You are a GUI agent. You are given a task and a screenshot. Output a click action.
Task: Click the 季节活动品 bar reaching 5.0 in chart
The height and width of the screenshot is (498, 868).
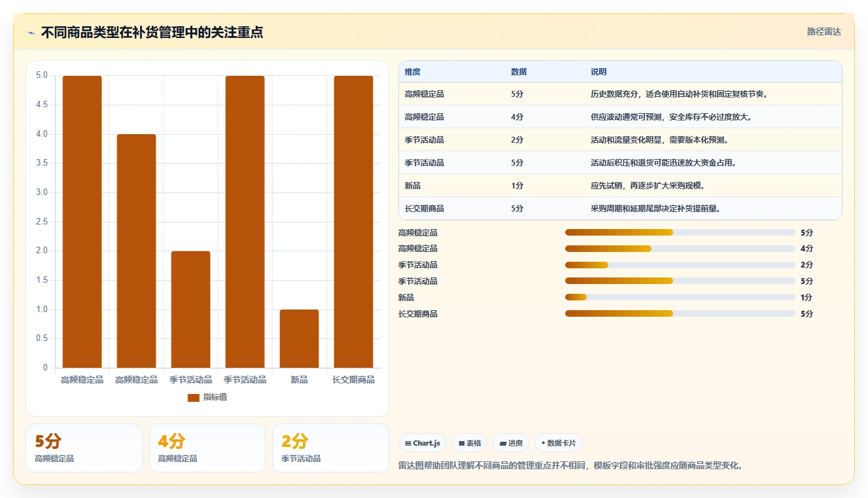[x=245, y=222]
